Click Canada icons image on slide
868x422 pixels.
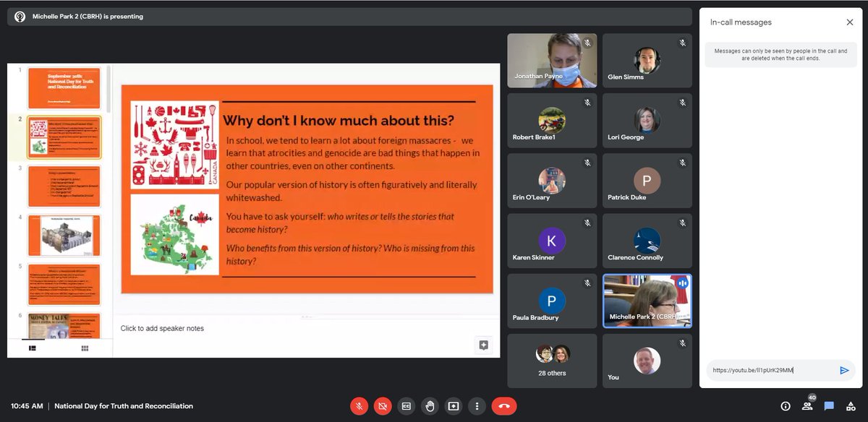coord(174,144)
